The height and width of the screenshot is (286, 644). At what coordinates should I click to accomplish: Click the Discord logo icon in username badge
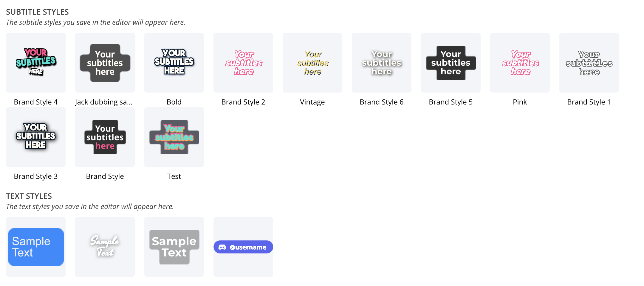(x=222, y=247)
